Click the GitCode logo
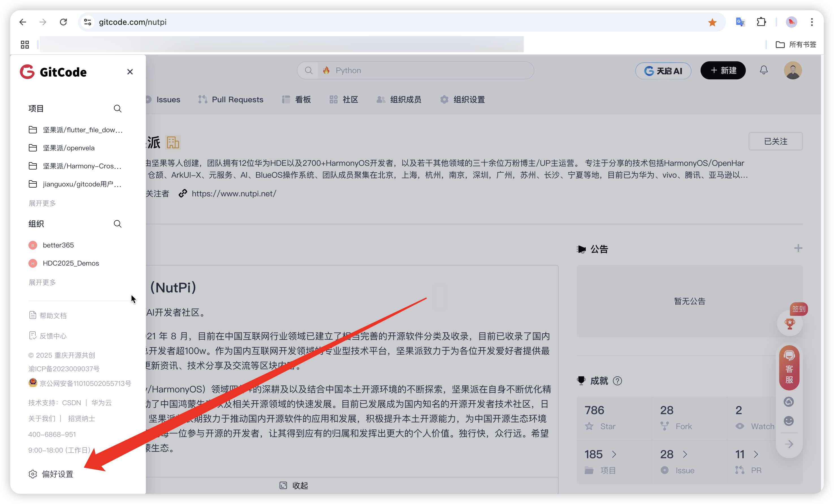 (53, 72)
